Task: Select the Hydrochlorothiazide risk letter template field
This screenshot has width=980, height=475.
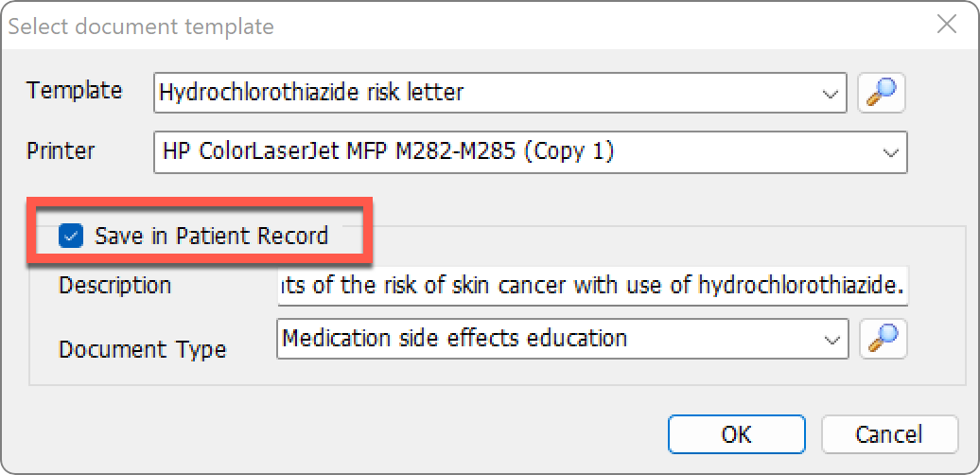Action: 500,93
